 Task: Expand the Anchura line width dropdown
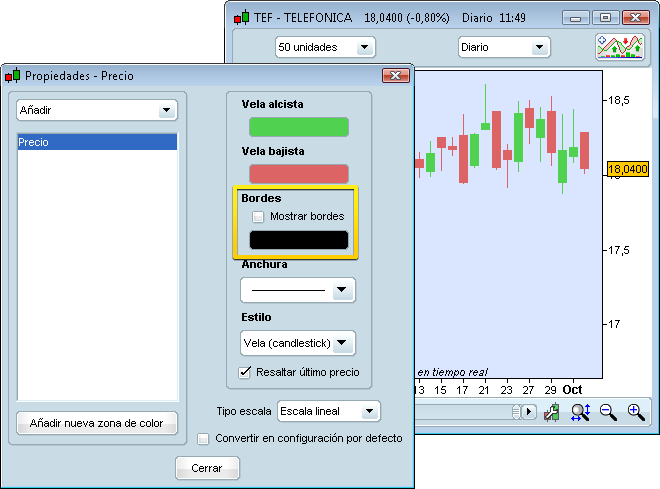(x=298, y=290)
